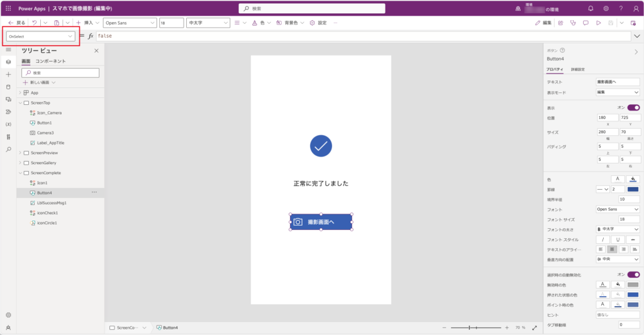Open the OnSelect property dropdown
This screenshot has height=335, width=644.
click(40, 36)
